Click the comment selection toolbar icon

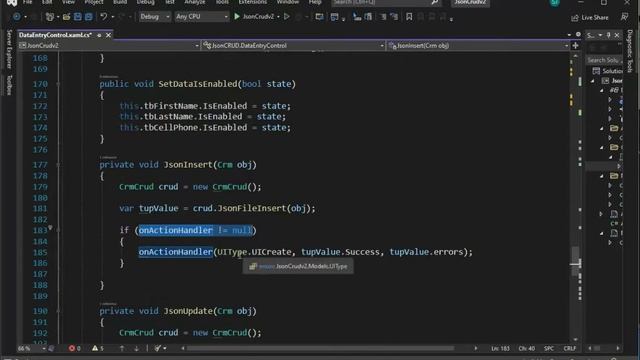click(383, 17)
